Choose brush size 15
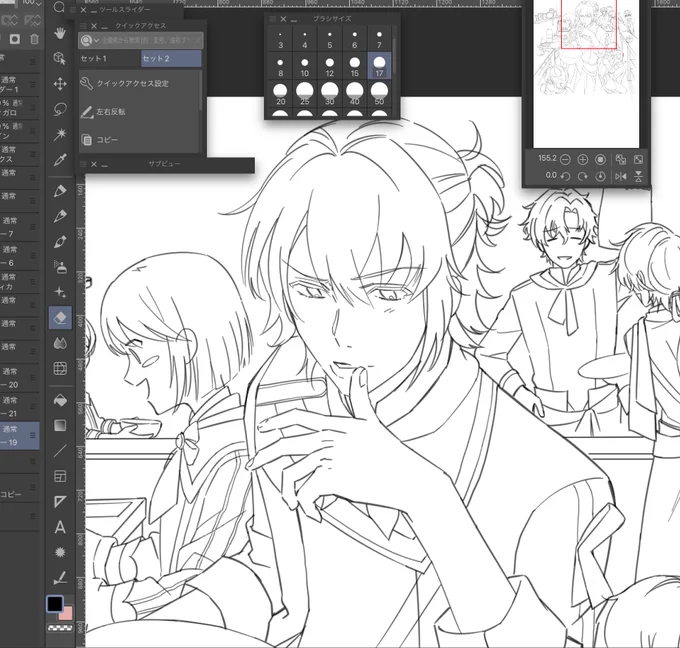This screenshot has height=648, width=680. coord(354,66)
